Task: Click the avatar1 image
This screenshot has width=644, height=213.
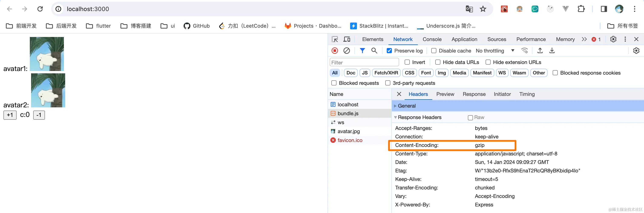Action: coord(47,54)
